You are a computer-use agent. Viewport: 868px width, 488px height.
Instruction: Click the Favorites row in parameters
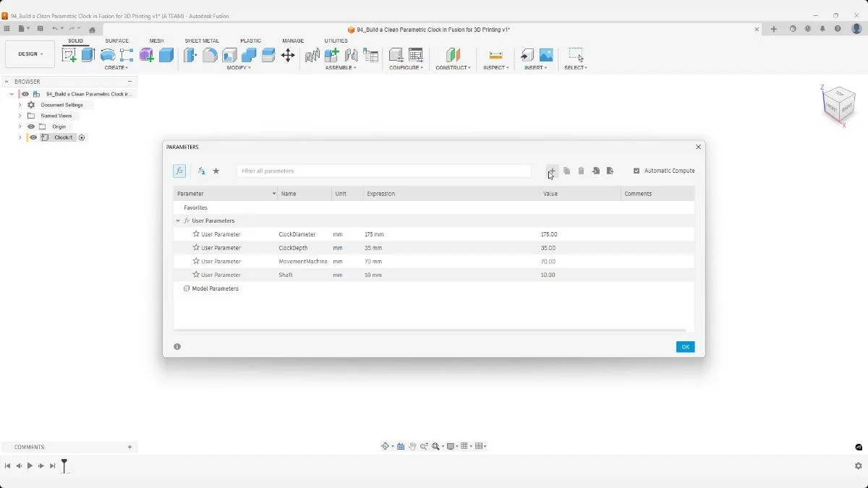pos(433,207)
